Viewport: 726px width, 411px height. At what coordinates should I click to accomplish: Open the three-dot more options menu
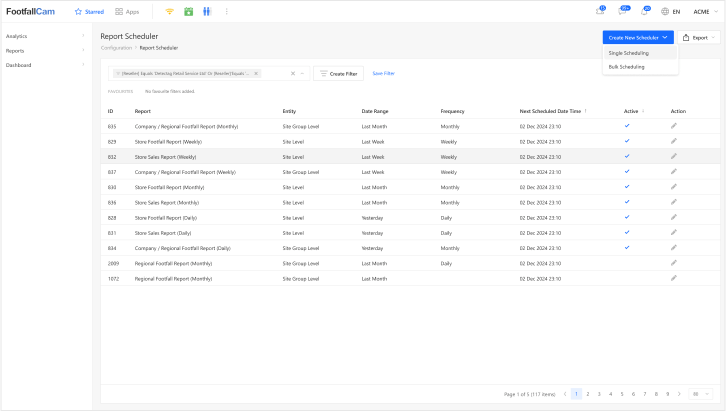click(226, 12)
